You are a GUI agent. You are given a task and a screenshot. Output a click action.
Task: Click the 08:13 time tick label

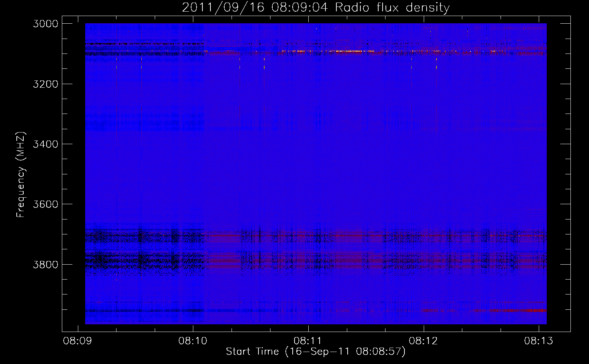click(x=539, y=341)
